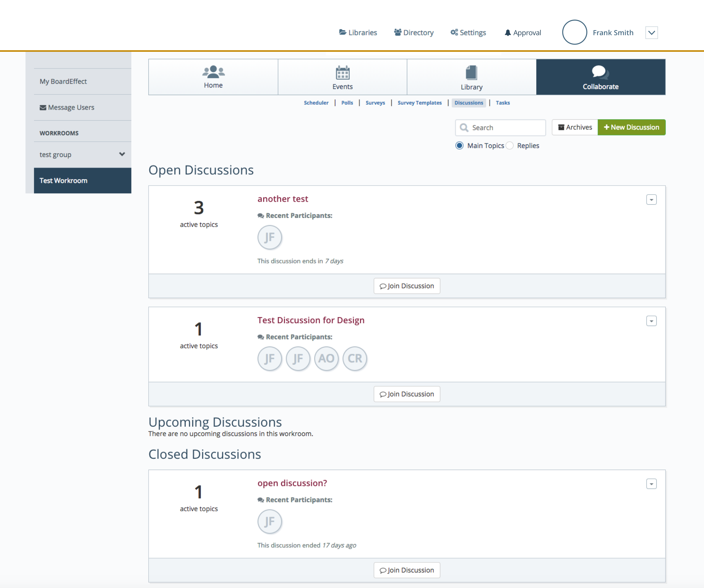Open the Archives button

coord(575,127)
